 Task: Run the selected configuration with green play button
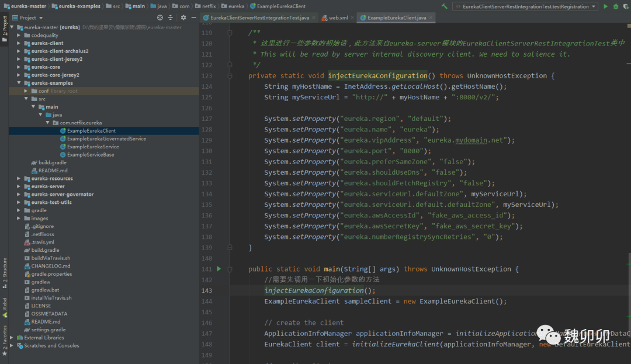605,6
